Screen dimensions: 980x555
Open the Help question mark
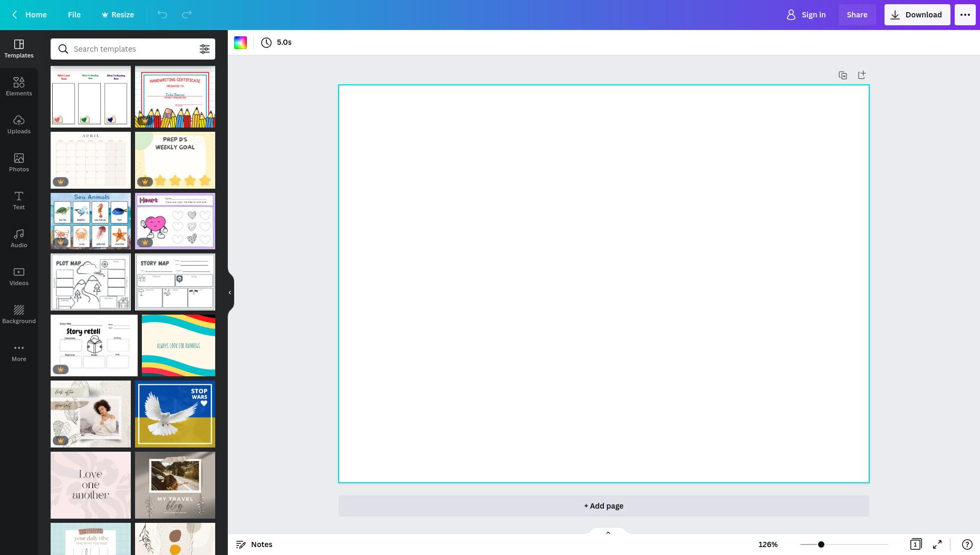point(967,544)
